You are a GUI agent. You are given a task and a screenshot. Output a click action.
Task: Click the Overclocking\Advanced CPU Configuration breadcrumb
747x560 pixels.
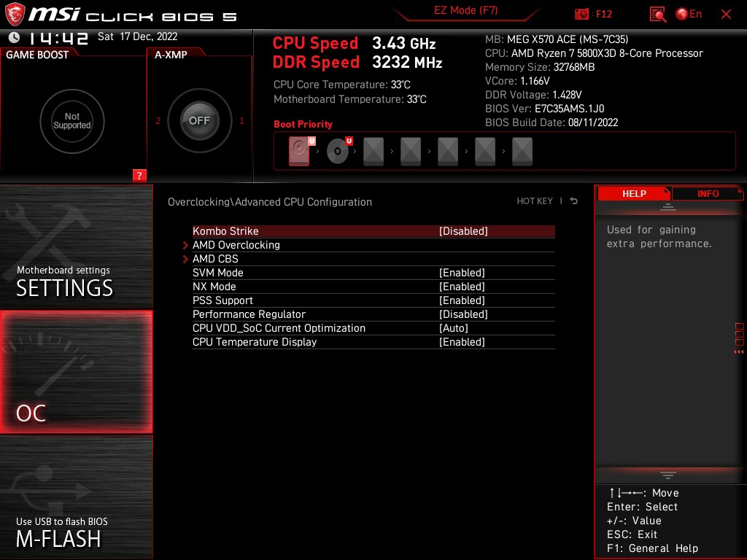pyautogui.click(x=270, y=202)
